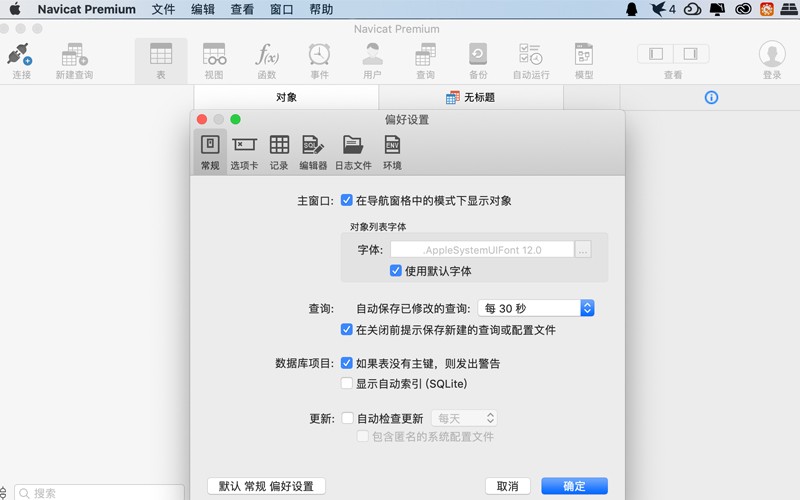This screenshot has height=500, width=800.
Task: Open New Query (新建查询) toolbar icon
Action: 74,55
